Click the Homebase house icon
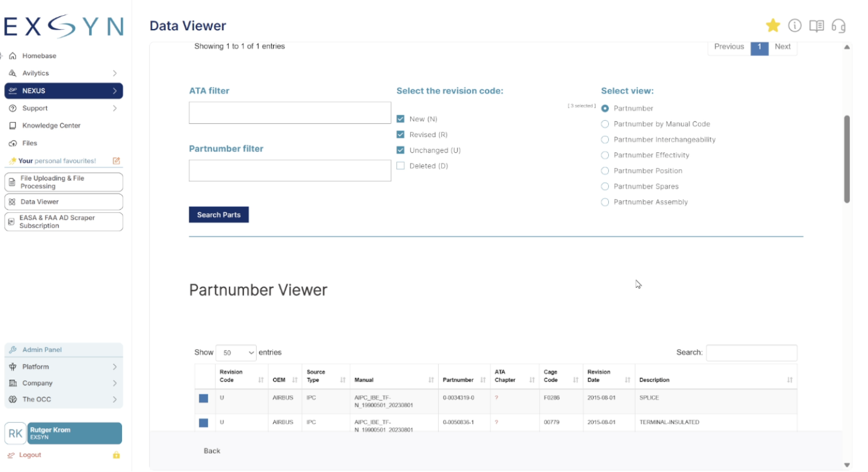 [13, 56]
